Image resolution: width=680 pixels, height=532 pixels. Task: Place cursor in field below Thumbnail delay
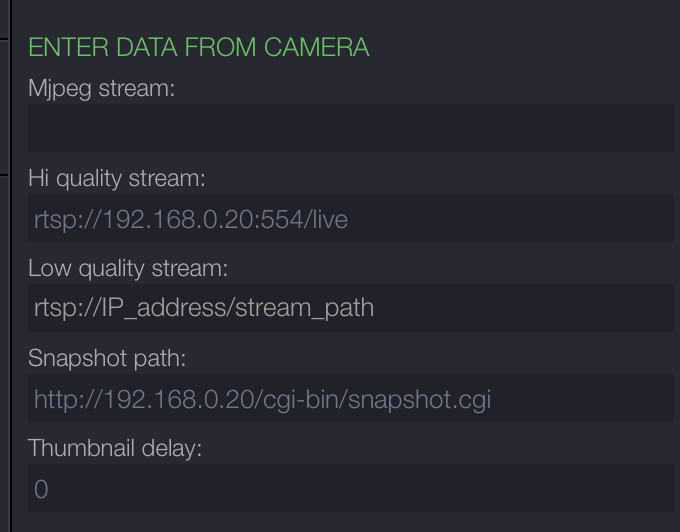(x=350, y=488)
